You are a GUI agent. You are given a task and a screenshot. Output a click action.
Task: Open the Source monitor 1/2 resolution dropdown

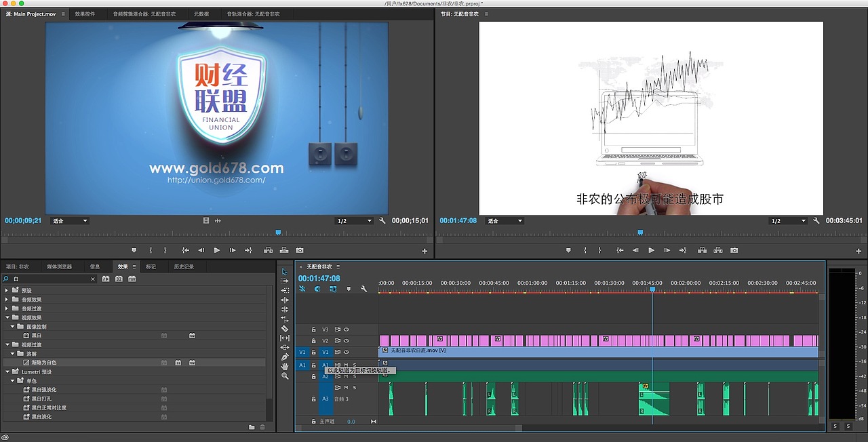coord(353,221)
